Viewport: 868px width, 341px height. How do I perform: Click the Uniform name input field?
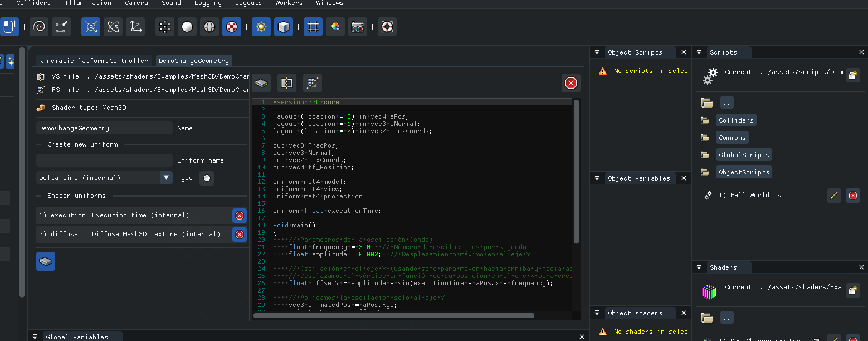click(104, 160)
